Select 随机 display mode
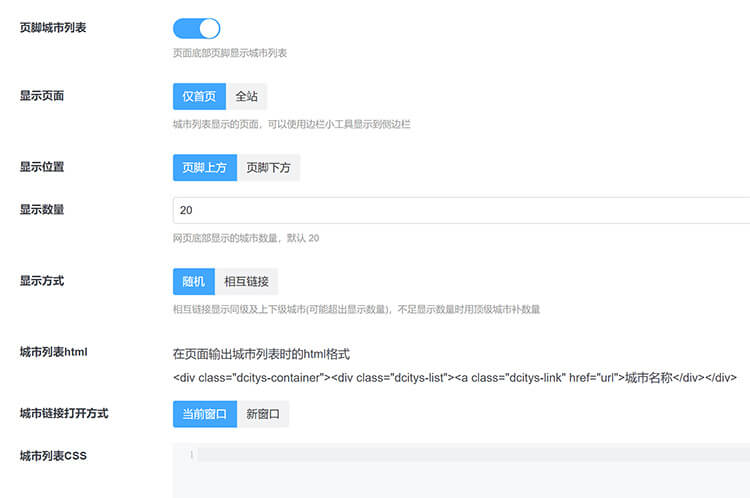Screen dimensions: 750x498 tap(193, 281)
